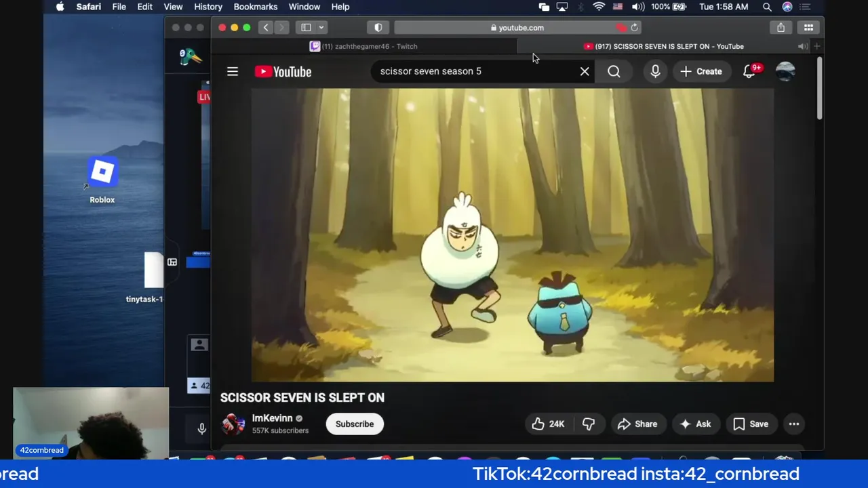868x488 pixels.
Task: Open the YouTube account avatar menu
Action: [x=785, y=71]
